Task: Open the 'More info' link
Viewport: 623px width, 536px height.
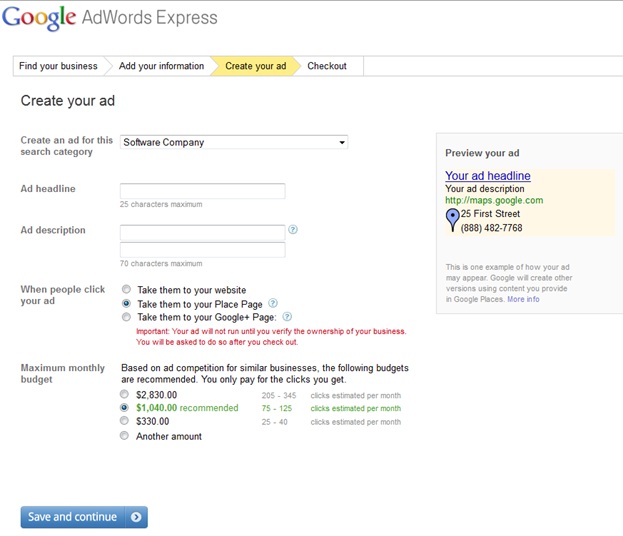Action: [523, 299]
